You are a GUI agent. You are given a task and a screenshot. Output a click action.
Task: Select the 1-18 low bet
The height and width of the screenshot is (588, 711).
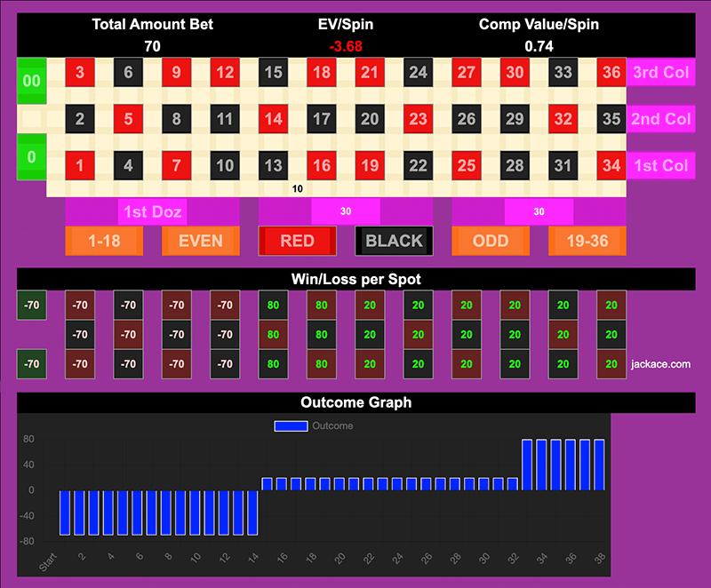point(104,241)
